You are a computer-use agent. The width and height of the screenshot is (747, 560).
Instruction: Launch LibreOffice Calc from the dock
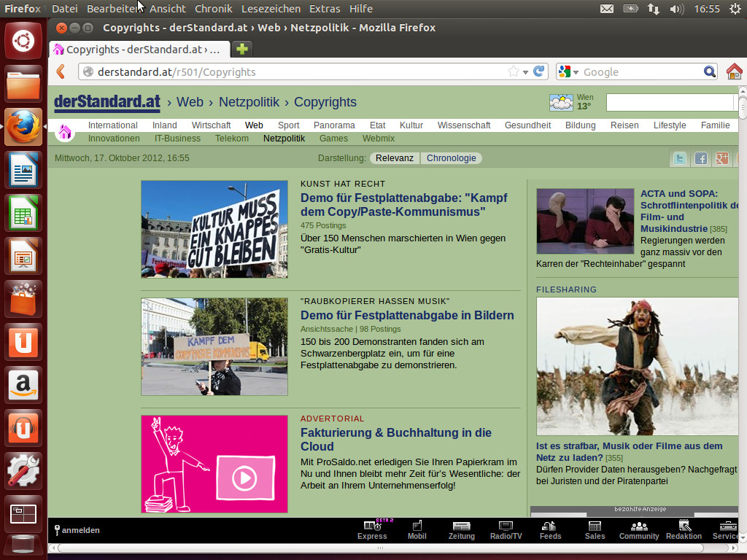coord(23,213)
